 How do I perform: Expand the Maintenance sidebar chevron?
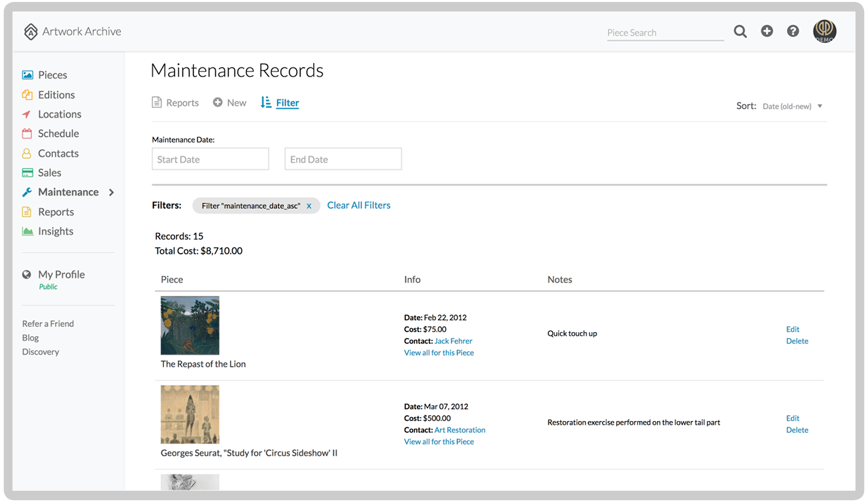click(x=111, y=192)
